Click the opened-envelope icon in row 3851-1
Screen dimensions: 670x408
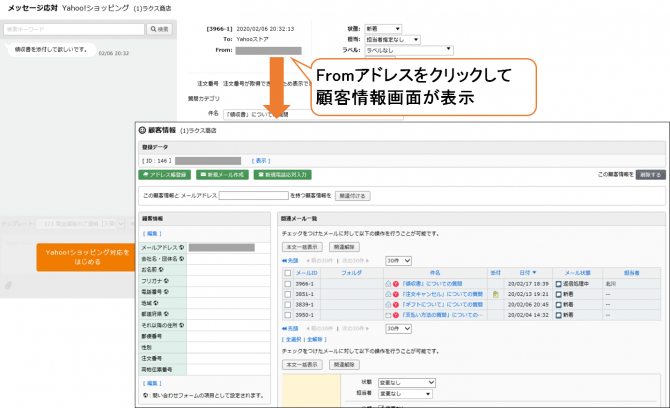[x=388, y=294]
